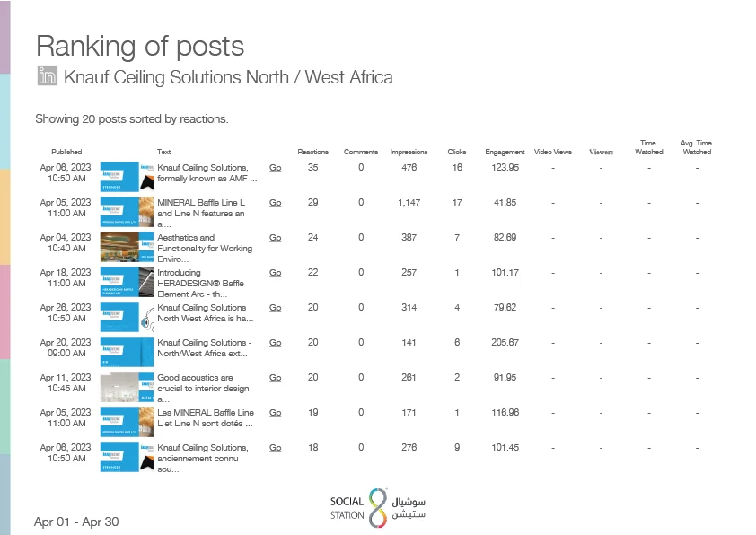Screen dimensions: 756x535
Task: Click the Apr 01 - Apr 30 date range
Action: click(x=76, y=522)
